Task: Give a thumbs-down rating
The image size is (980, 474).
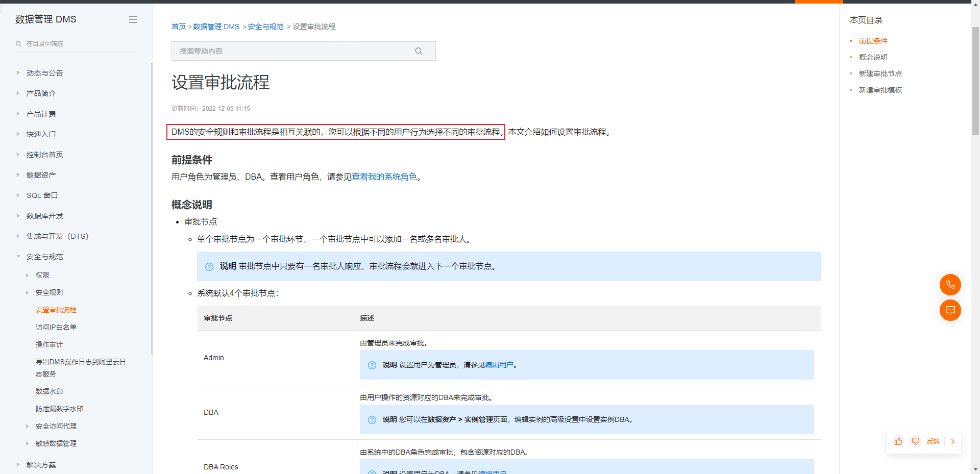Action: point(916,441)
